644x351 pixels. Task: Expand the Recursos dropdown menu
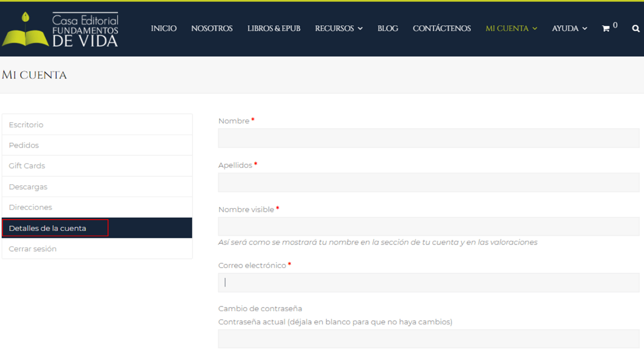(338, 29)
